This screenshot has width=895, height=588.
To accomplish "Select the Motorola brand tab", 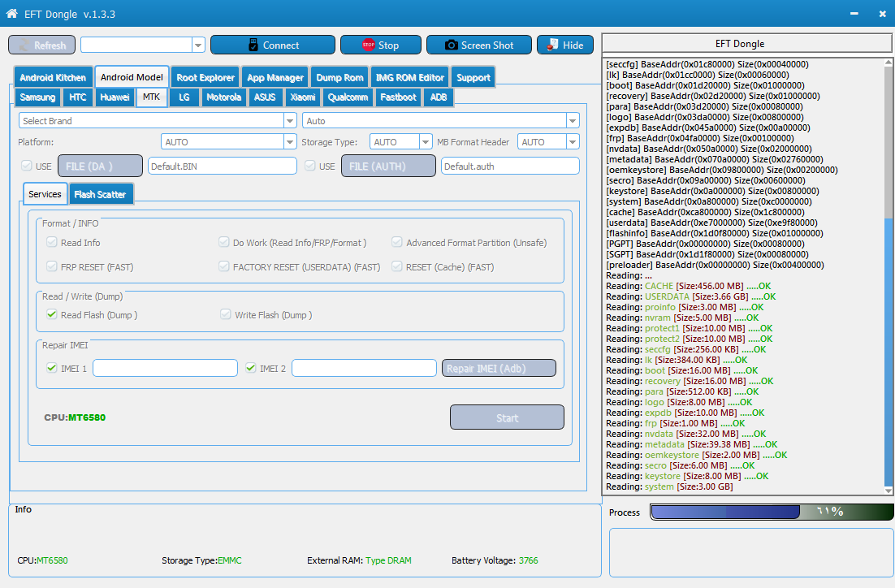I will (224, 97).
